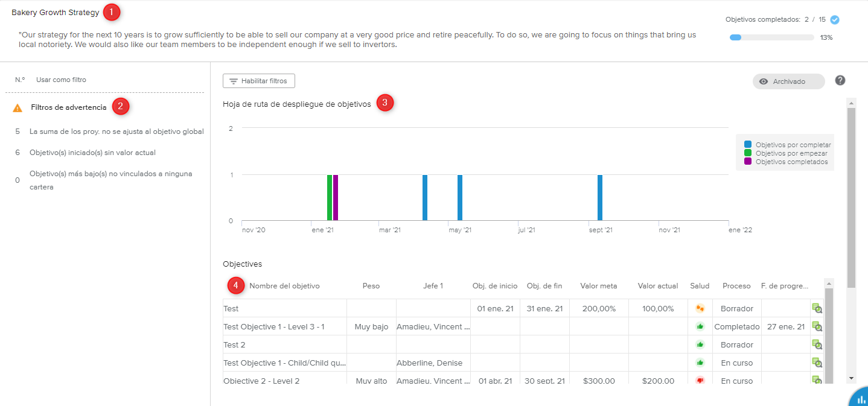Click the red thumbs-down health icon
Screen dimensions: 868x406
(x=700, y=381)
